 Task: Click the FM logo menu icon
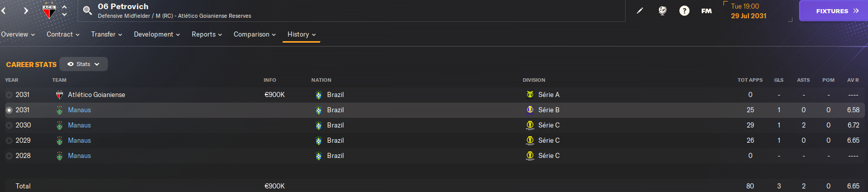click(706, 11)
